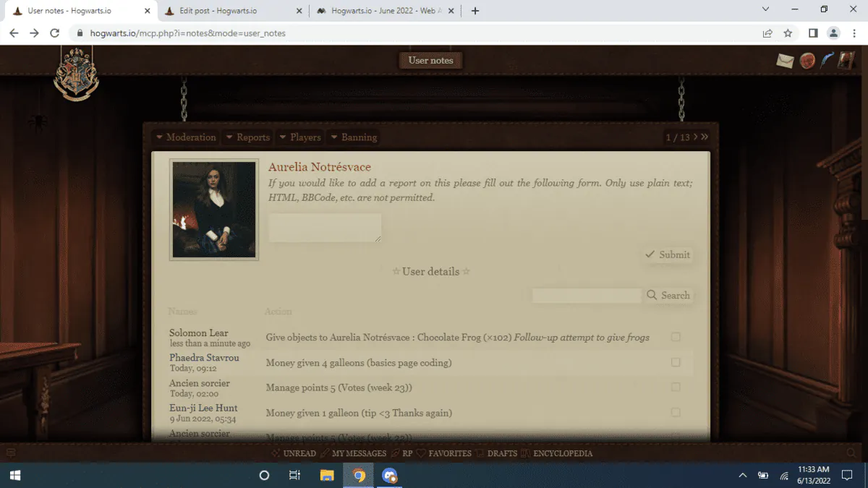
Task: Share this page from address bar
Action: click(767, 33)
